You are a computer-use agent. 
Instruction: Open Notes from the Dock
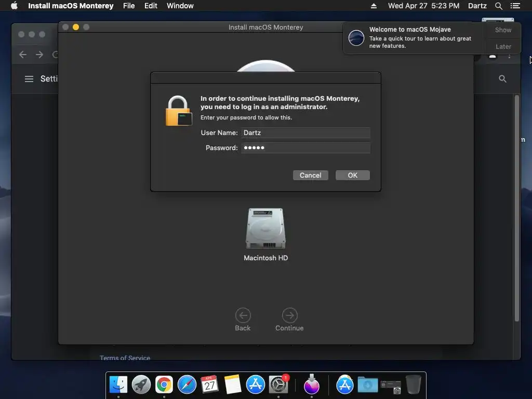[x=232, y=384]
